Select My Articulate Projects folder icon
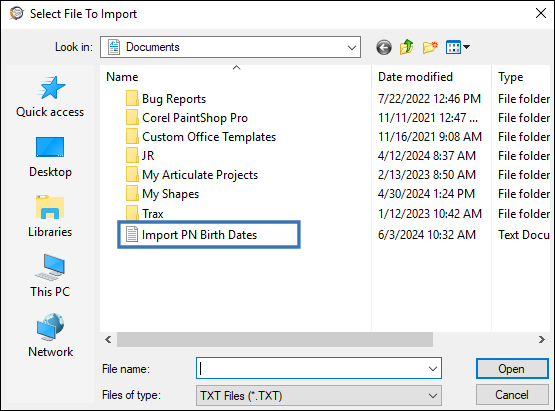Viewport: 555px width, 411px height. tap(132, 175)
